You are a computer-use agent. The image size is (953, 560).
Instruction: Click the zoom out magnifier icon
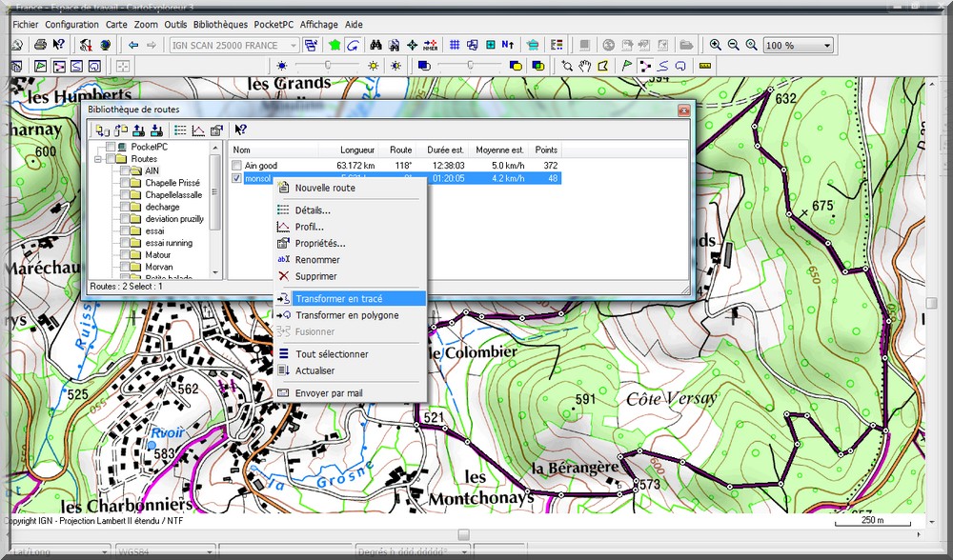734,45
